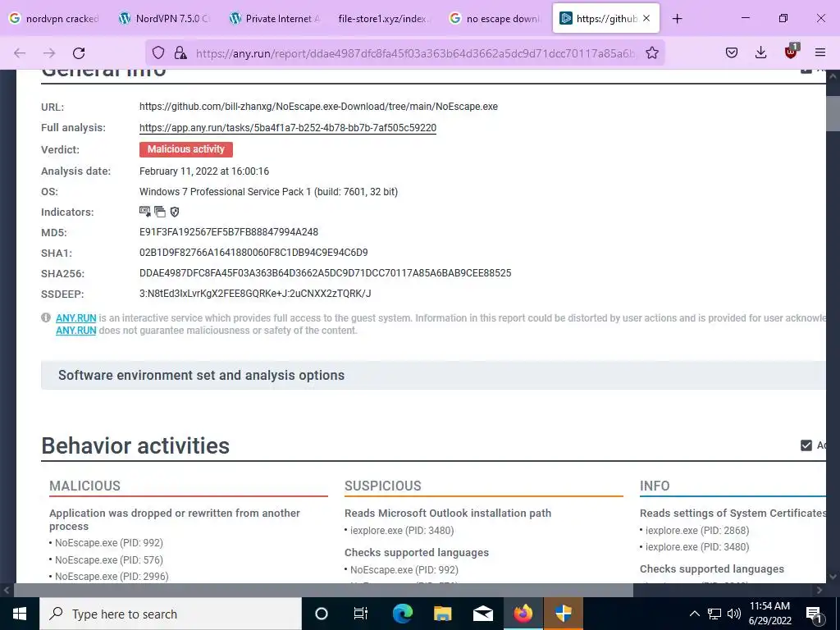This screenshot has width=840, height=630.
Task: Click Windows 7 Professional OS value
Action: (x=268, y=191)
